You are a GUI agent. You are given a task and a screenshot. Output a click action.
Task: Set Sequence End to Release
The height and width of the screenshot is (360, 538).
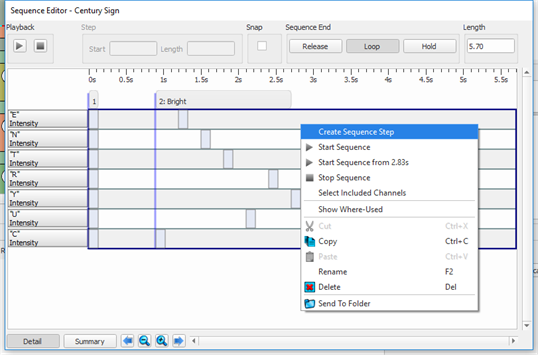[315, 46]
